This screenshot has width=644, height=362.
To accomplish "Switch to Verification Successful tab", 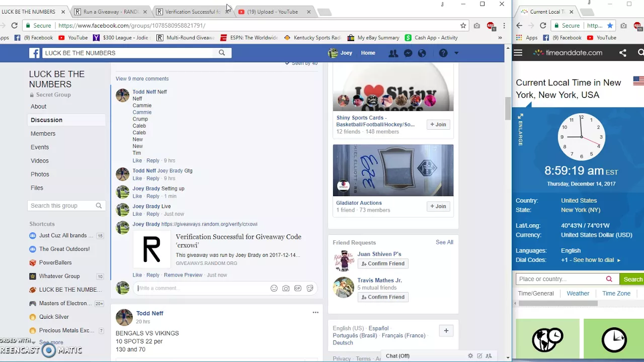I will [x=192, y=12].
